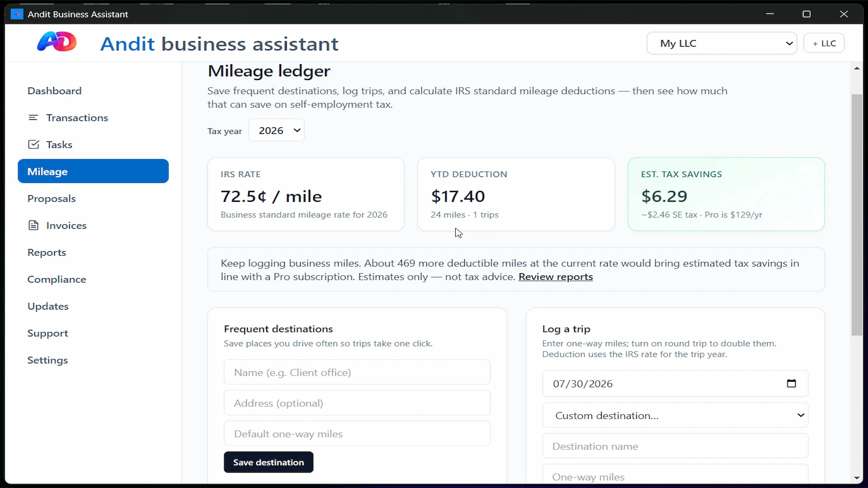Click the + LLC button
Viewport: 868px width, 488px height.
click(x=824, y=43)
